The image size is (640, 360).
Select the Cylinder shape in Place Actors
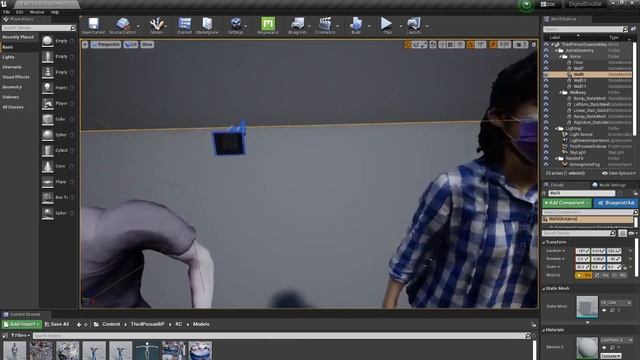point(48,150)
